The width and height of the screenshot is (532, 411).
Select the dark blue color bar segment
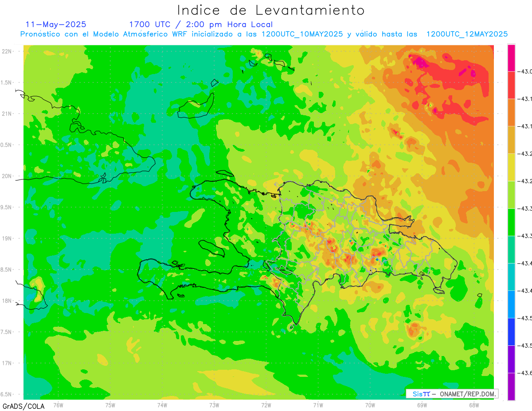pyautogui.click(x=511, y=332)
